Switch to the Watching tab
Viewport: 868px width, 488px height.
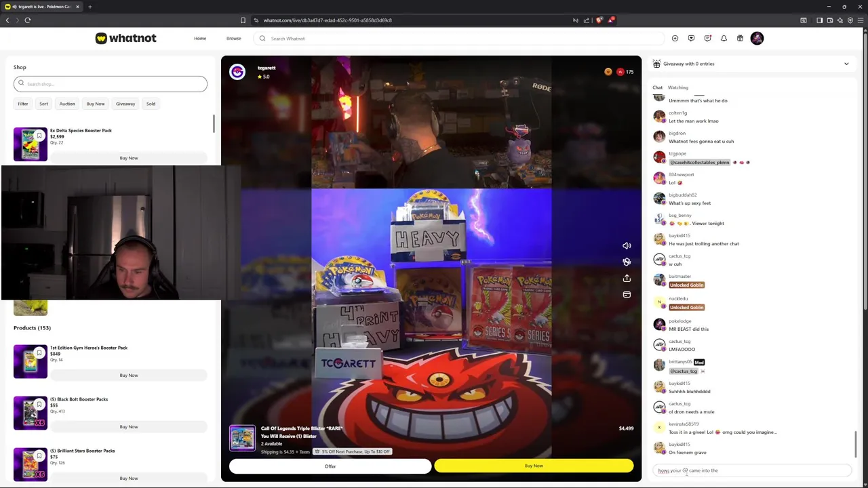[x=677, y=87]
